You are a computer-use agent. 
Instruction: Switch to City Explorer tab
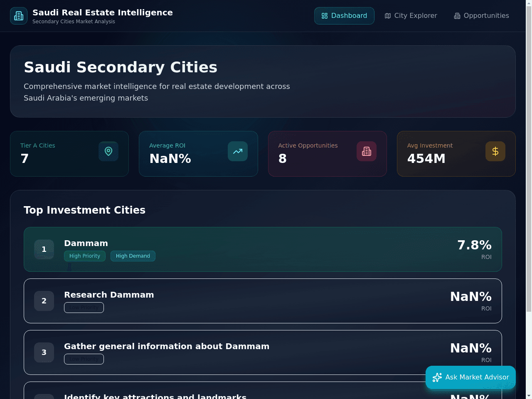tap(411, 16)
